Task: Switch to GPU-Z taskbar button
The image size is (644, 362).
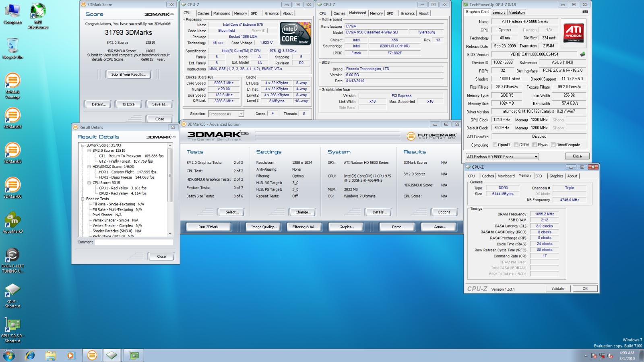Action: tap(134, 356)
